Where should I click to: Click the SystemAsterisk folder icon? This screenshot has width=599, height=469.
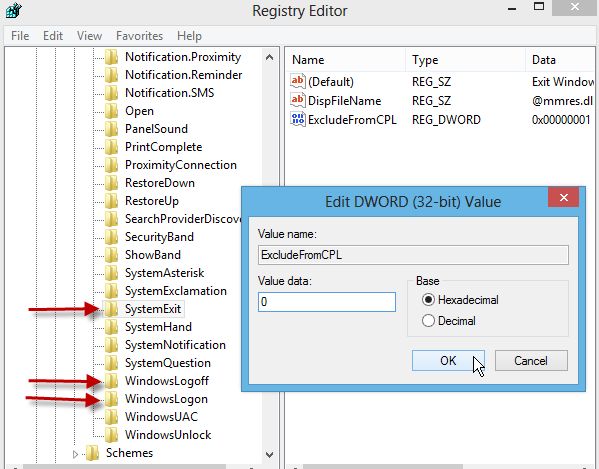click(x=112, y=273)
